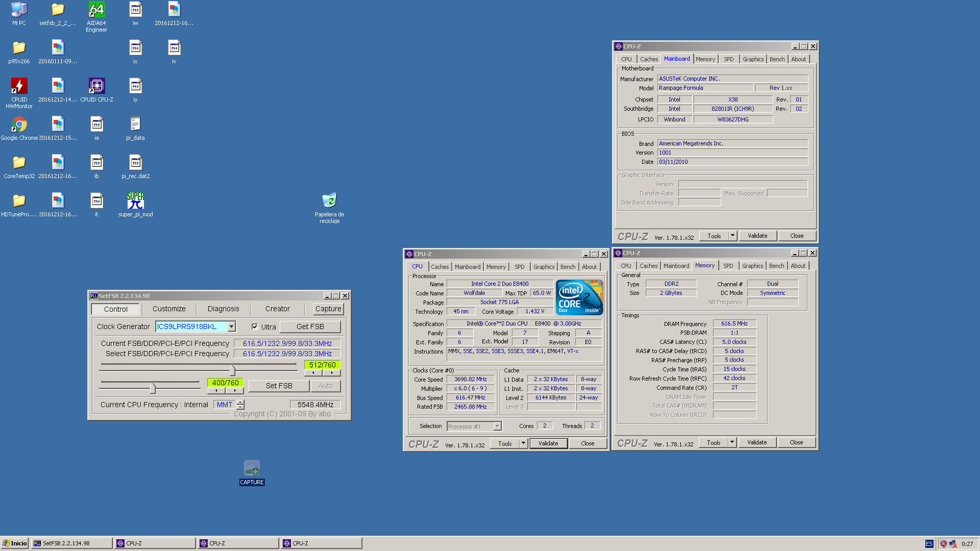Click the Intel Core 2 Duo logo
The image size is (980, 551).
[x=579, y=297]
